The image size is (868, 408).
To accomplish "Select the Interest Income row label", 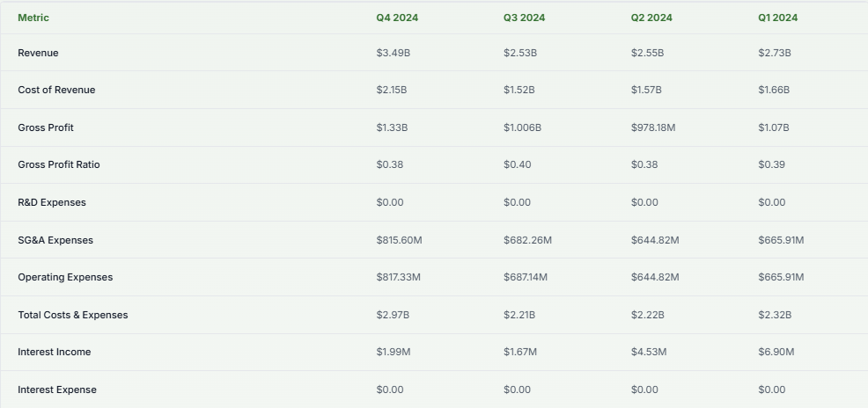I will (55, 352).
